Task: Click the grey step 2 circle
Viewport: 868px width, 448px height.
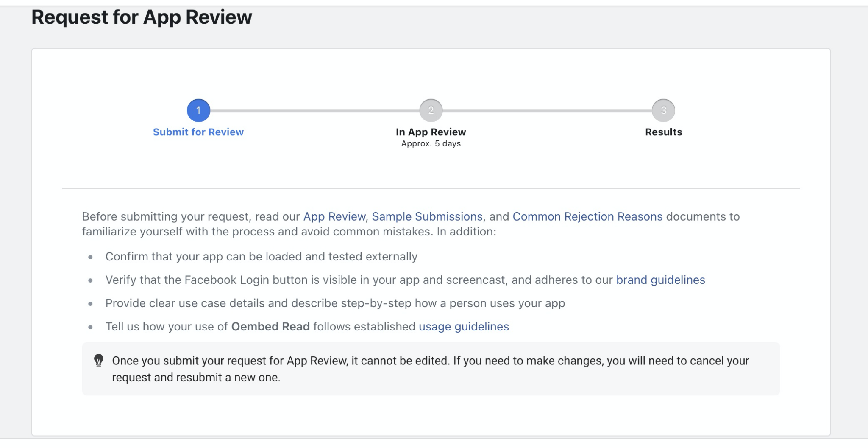Action: [x=431, y=110]
